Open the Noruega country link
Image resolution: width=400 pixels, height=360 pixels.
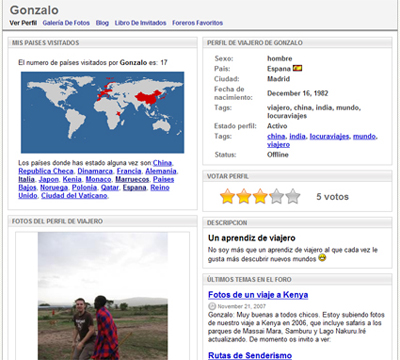(54, 188)
